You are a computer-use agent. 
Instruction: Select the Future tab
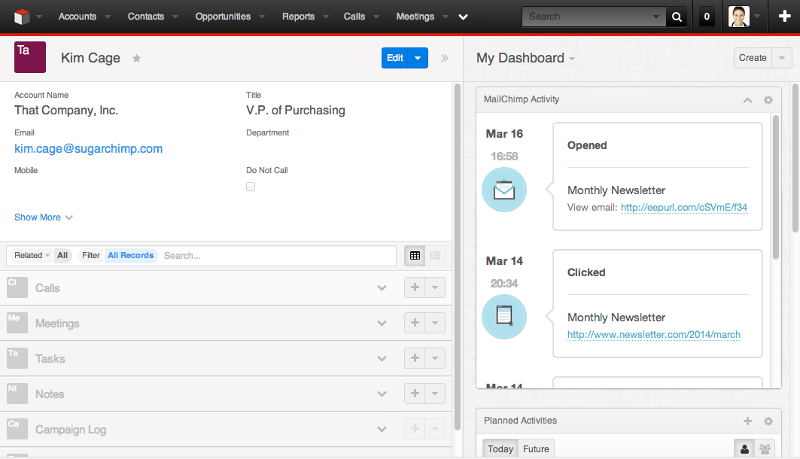tap(536, 449)
